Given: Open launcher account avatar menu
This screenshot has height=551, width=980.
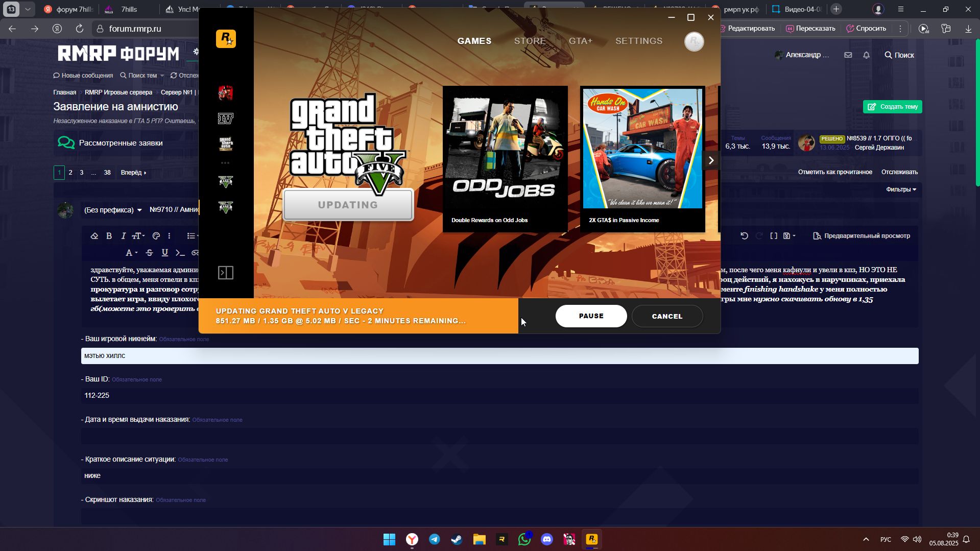Looking at the screenshot, I should pos(694,41).
